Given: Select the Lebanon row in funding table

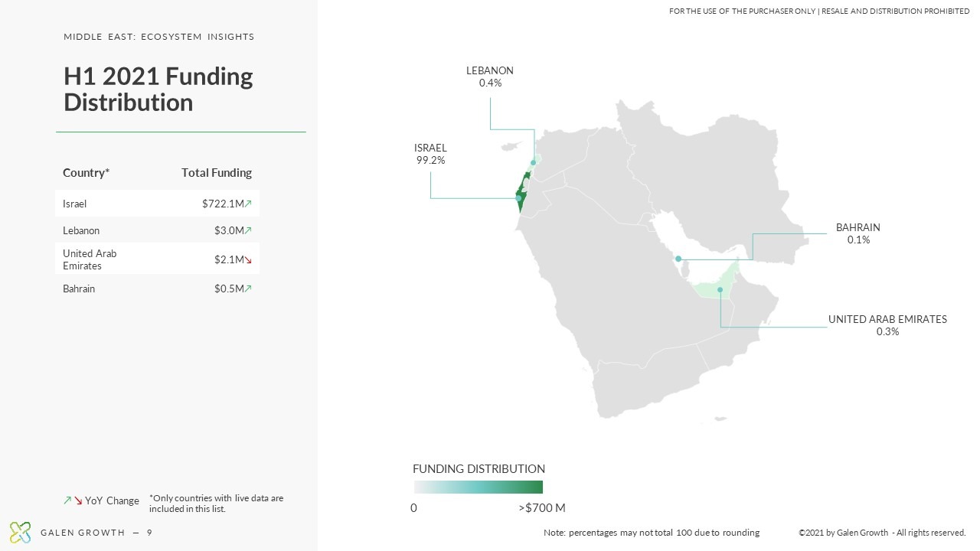Looking at the screenshot, I should pos(157,230).
